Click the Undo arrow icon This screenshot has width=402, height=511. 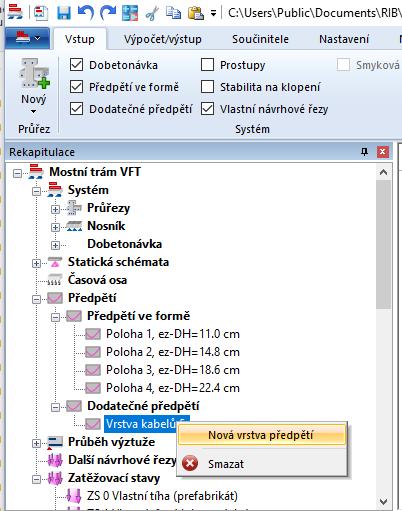(x=86, y=13)
